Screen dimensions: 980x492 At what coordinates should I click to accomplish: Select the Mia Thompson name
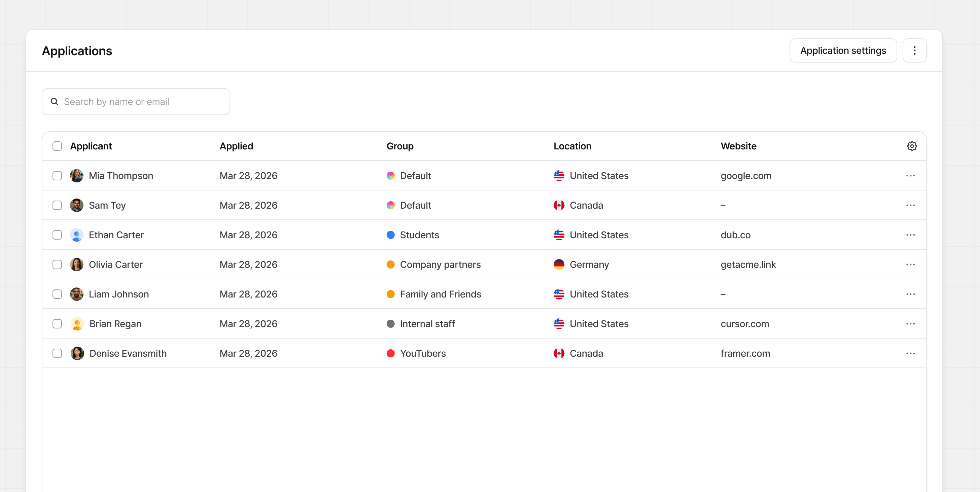121,176
